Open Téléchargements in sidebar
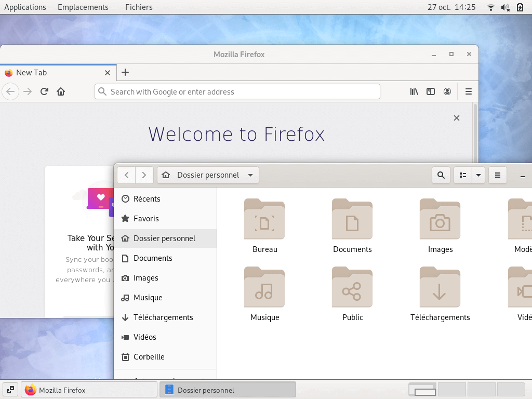This screenshot has height=399, width=532. (x=165, y=317)
